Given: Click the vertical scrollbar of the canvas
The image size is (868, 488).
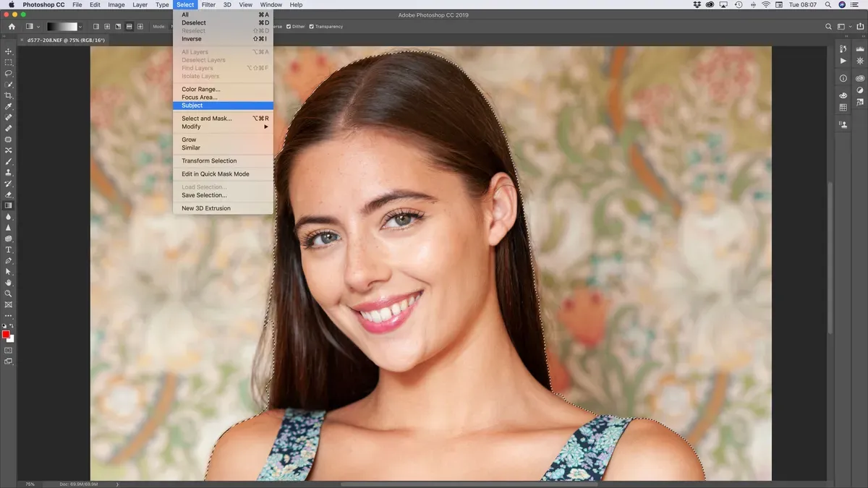Looking at the screenshot, I should [830, 257].
